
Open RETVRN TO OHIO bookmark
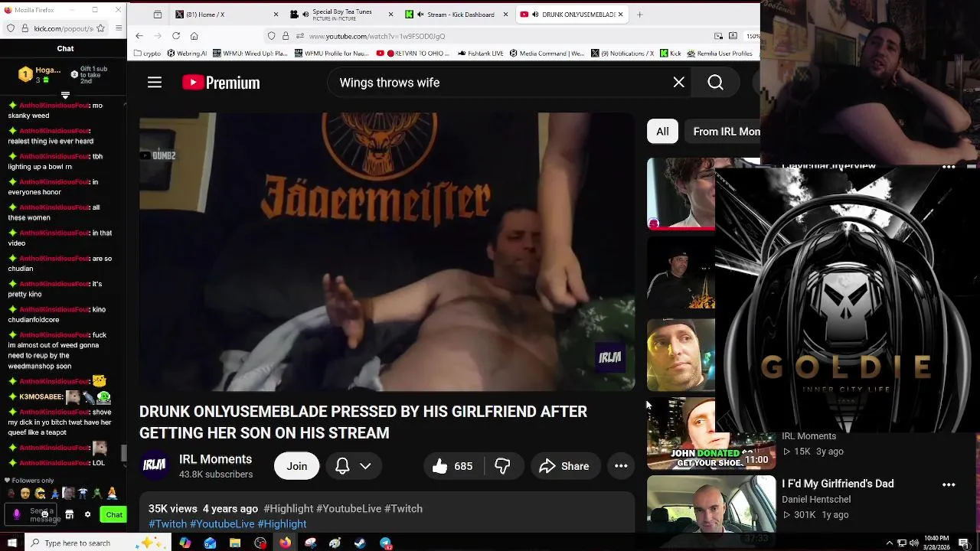(x=413, y=54)
